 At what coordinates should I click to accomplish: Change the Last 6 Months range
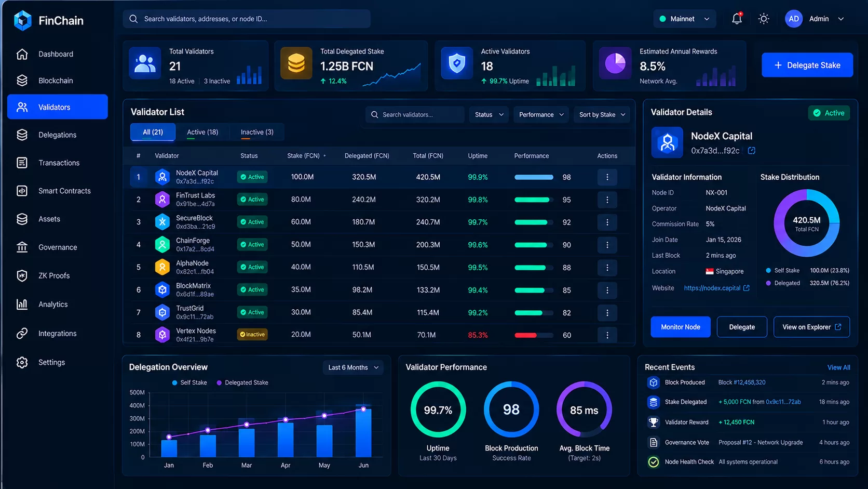tap(353, 367)
